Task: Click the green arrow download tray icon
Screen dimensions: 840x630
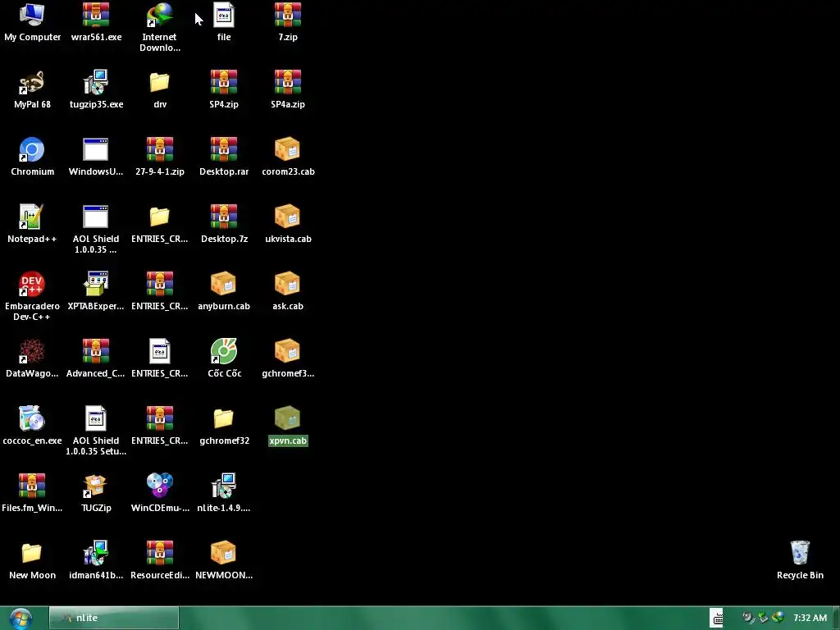Action: [764, 618]
